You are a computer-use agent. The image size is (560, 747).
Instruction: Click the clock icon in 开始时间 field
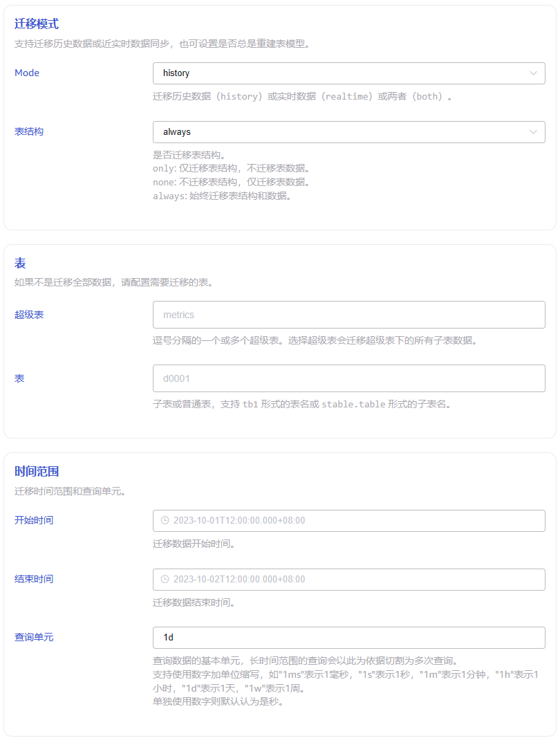[165, 521]
